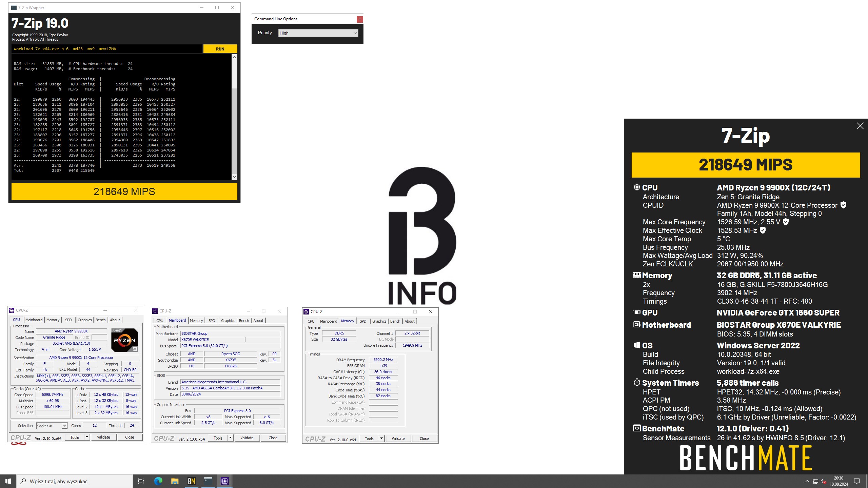868x488 pixels.
Task: Click the CPUID verified shield icon
Action: tap(844, 205)
